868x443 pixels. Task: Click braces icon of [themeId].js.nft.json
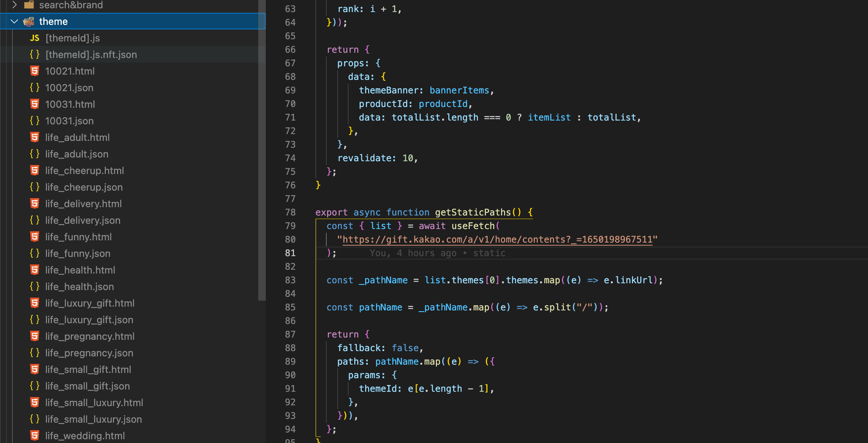tap(35, 55)
